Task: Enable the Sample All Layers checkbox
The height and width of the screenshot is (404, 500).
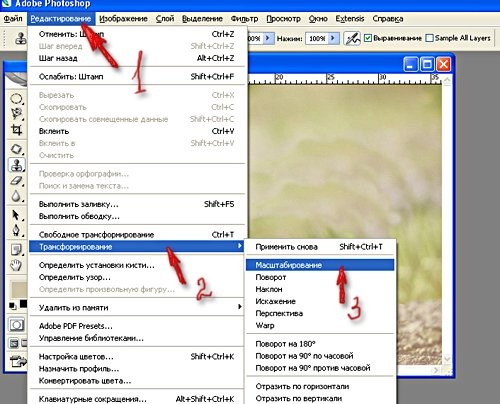Action: coord(430,38)
